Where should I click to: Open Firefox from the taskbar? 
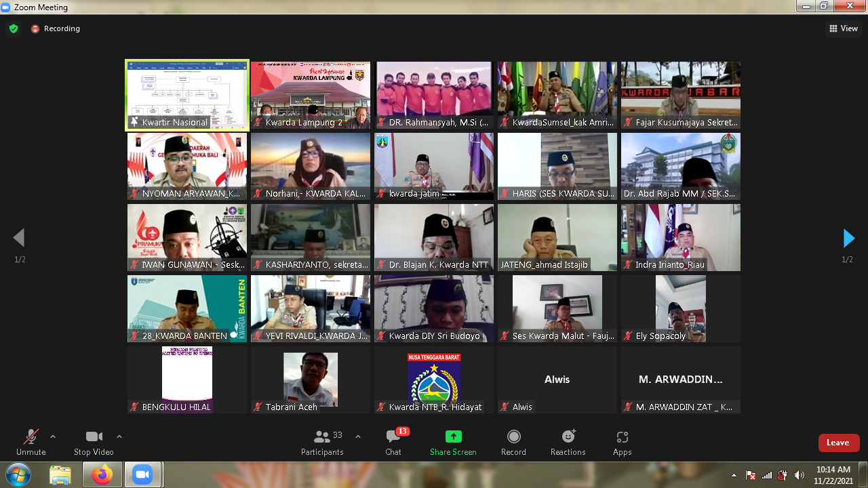click(102, 475)
